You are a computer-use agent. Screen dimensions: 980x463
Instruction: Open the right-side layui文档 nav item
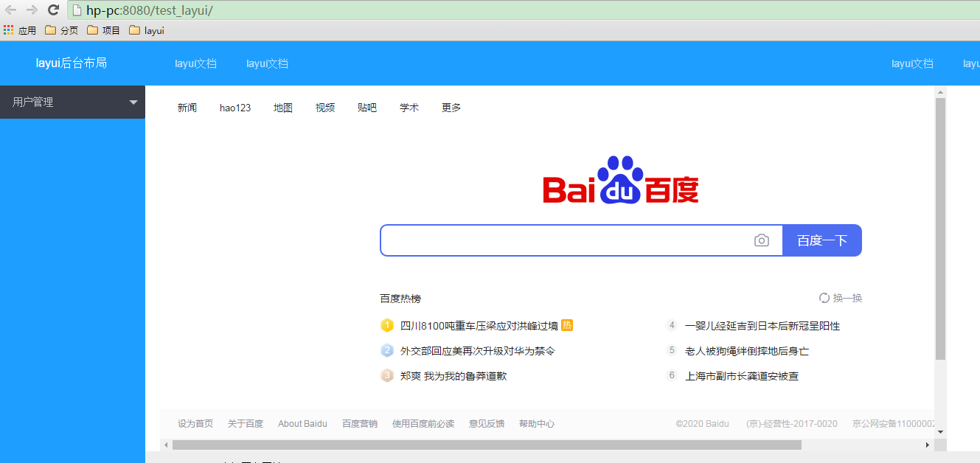tap(912, 63)
